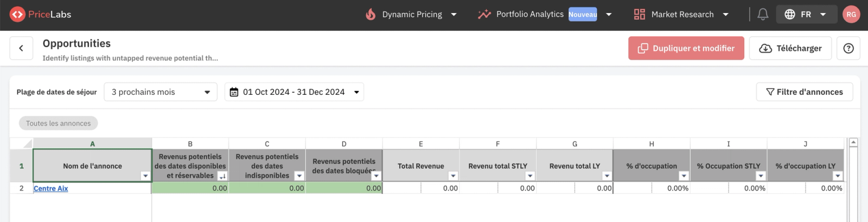The width and height of the screenshot is (868, 222).
Task: Click the scroll up arrow of spreadsheet scrollbar
Action: tap(853, 142)
